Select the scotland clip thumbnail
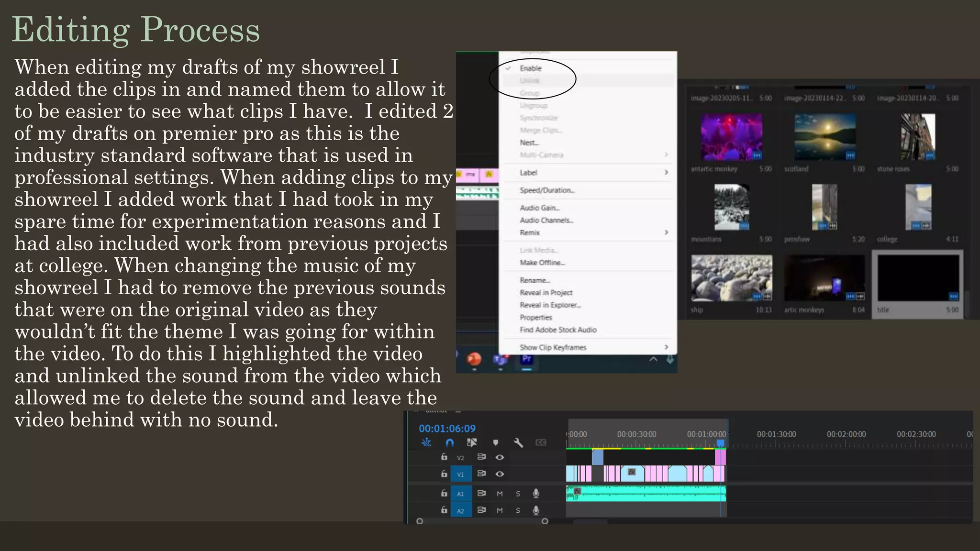 point(824,137)
